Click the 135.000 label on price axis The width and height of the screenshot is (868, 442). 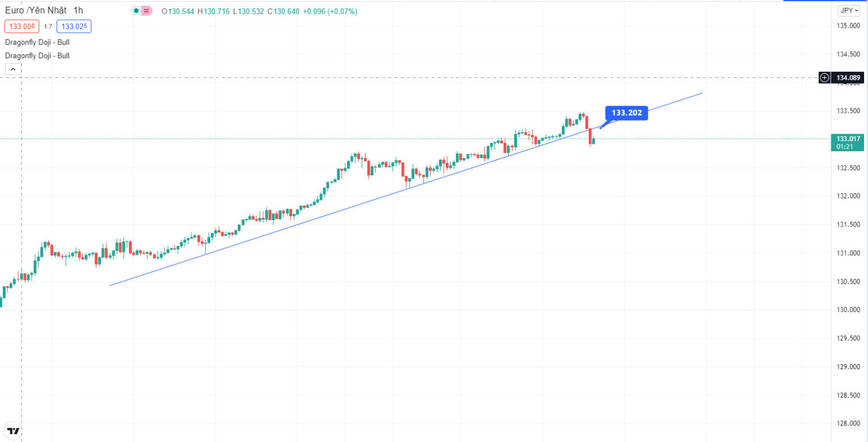(x=848, y=26)
